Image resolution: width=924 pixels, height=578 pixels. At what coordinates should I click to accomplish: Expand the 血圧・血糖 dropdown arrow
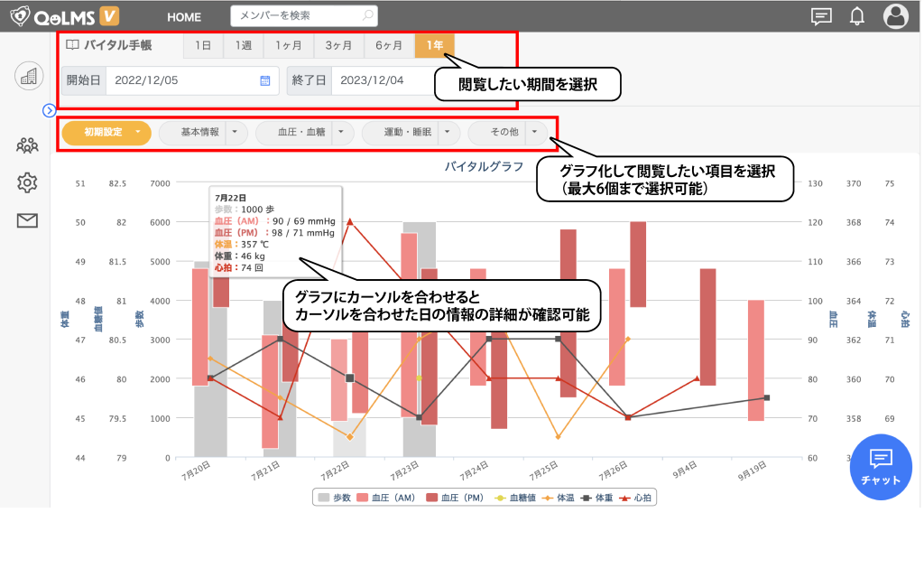pyautogui.click(x=343, y=133)
